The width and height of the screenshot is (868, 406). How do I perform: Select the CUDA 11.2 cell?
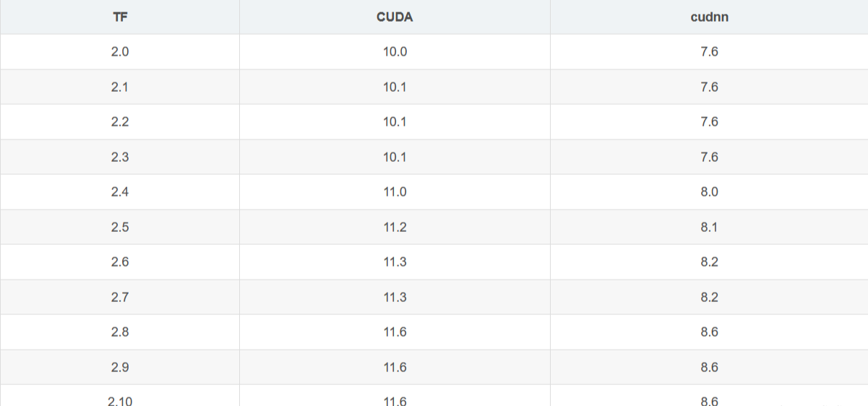[395, 227]
